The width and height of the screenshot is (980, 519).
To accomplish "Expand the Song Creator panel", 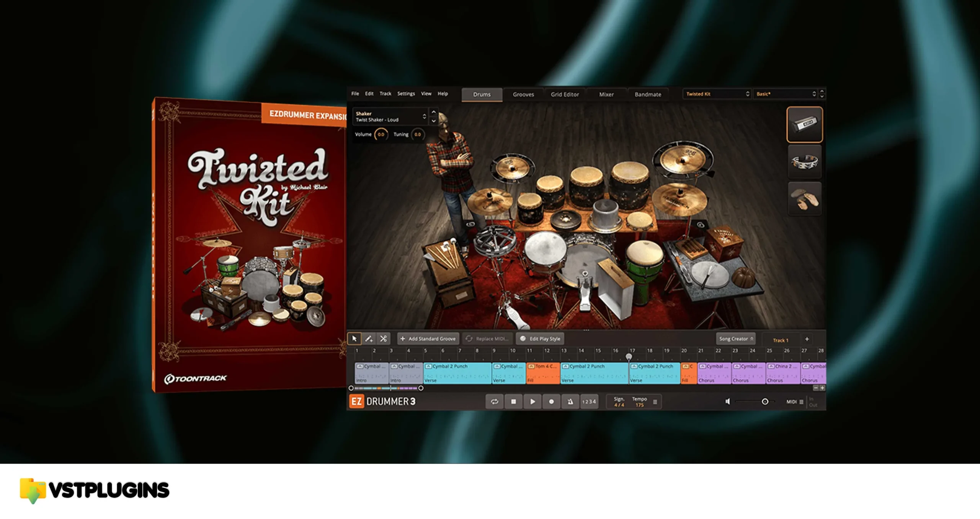I will point(736,339).
